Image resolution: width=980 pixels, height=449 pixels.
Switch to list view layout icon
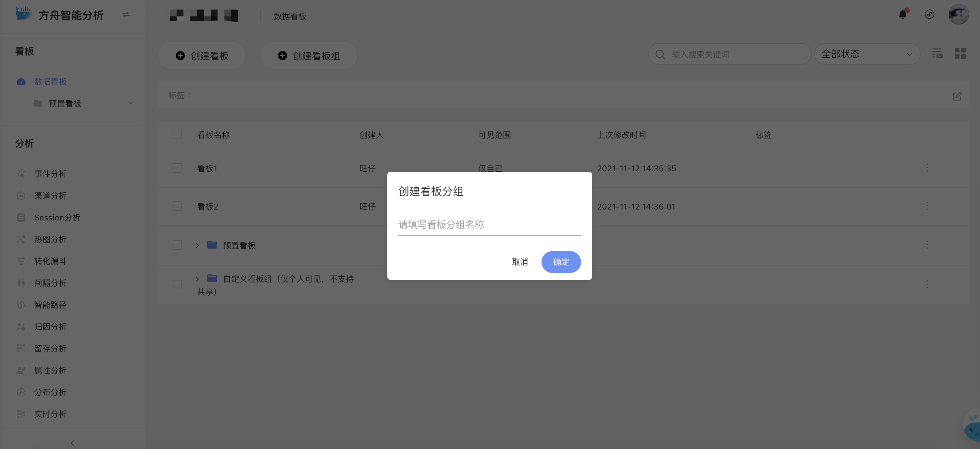coord(937,53)
